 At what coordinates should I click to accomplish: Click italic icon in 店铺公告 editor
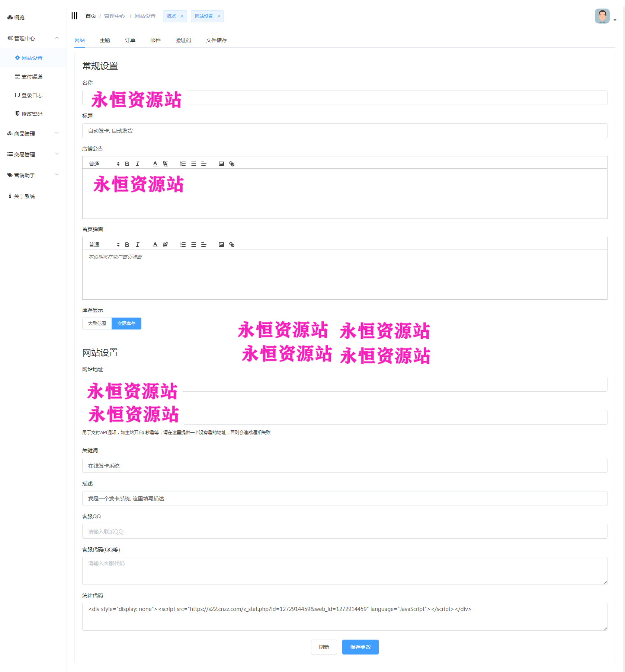pos(138,164)
